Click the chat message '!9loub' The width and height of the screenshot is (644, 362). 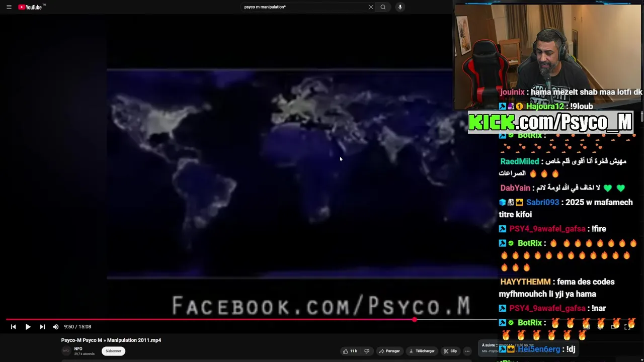(582, 106)
